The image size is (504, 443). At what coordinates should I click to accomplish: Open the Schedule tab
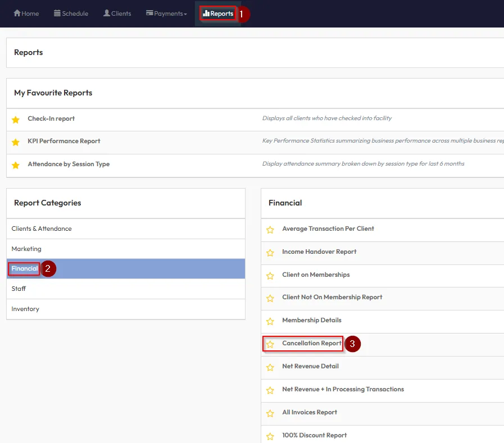pos(71,13)
